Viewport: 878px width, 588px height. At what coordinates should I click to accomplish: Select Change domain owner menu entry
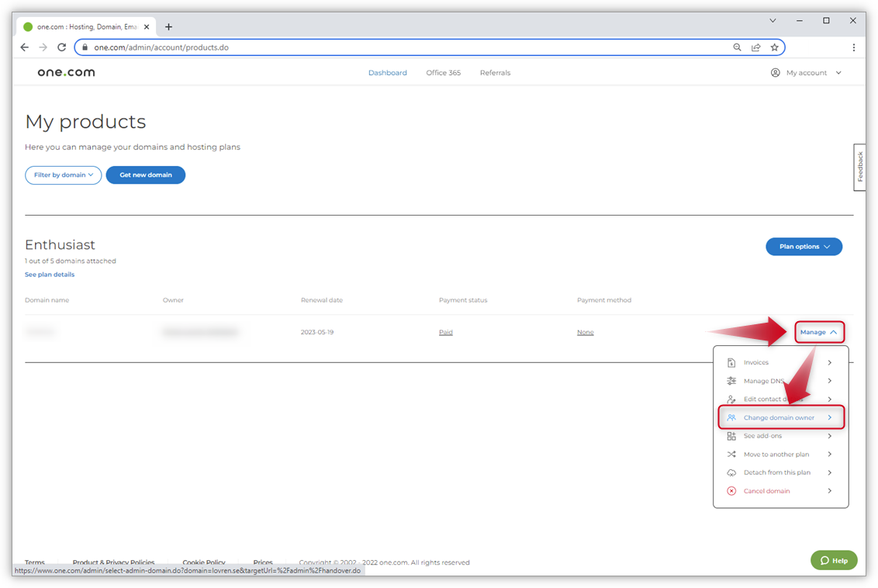(780, 418)
